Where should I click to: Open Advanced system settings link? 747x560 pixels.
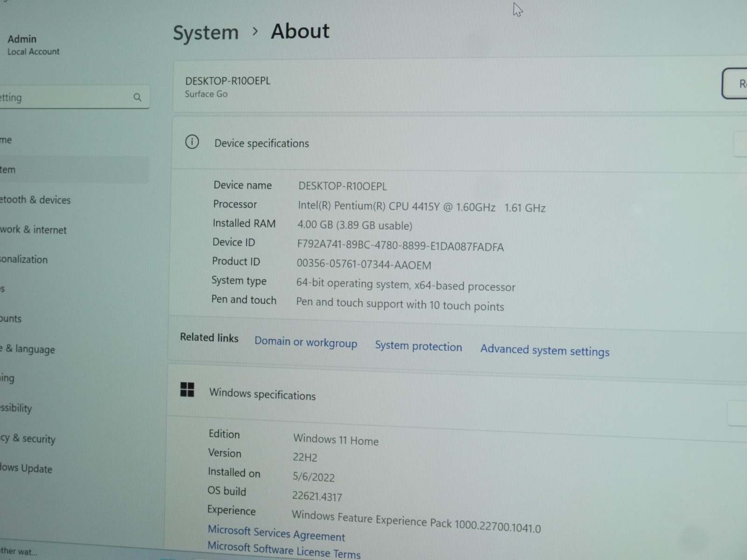545,350
